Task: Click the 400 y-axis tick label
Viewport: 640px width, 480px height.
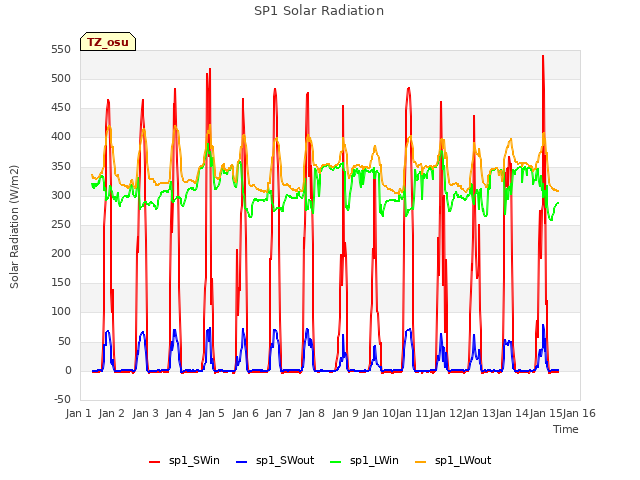Action: pyautogui.click(x=61, y=137)
